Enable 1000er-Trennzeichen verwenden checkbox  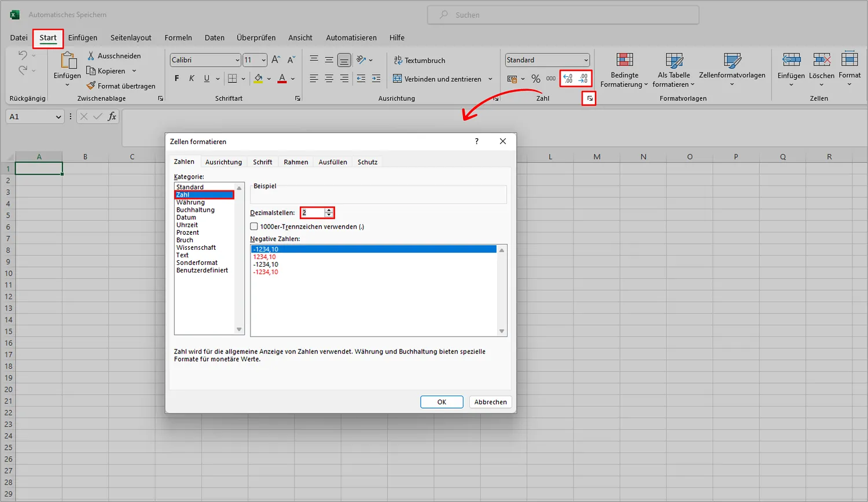[254, 226]
